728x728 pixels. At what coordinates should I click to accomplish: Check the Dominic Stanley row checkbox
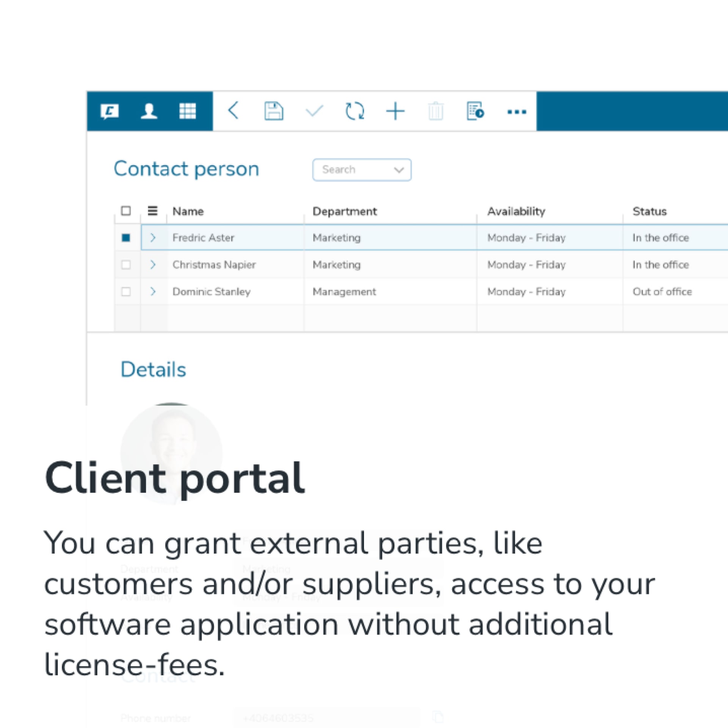[x=126, y=292]
